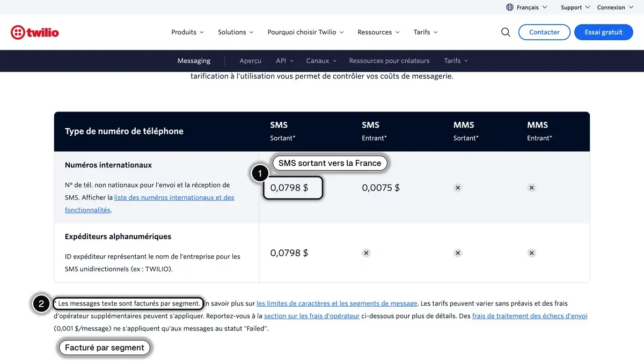Click 0,0798 $ in Numéros internationaux row
The width and height of the screenshot is (644, 362).
pos(289,188)
